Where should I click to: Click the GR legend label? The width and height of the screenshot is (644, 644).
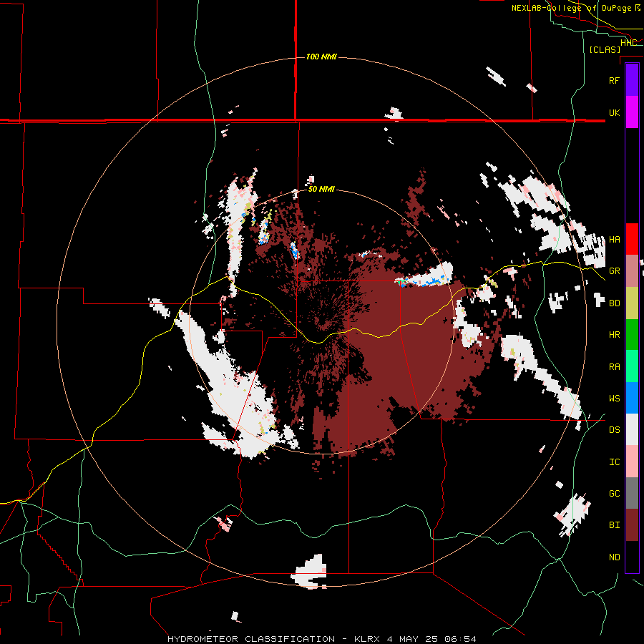(614, 271)
